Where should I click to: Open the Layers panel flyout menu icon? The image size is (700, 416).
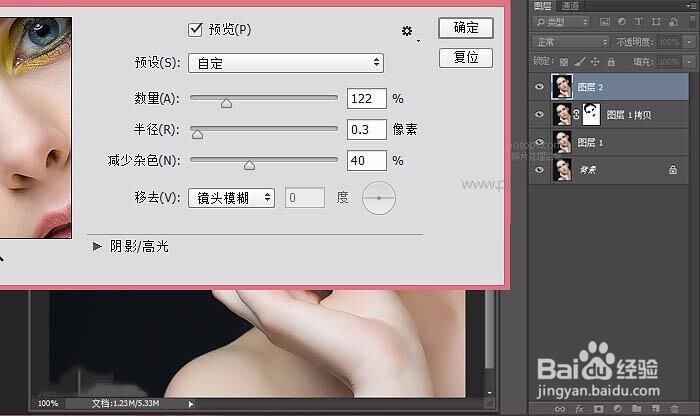[x=691, y=6]
